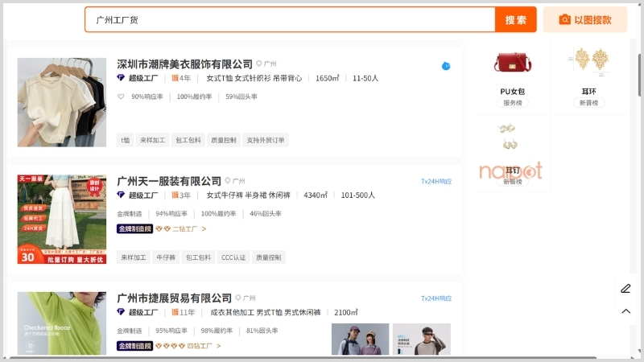
Task: Click the 超级工厂 diamond badge of 广州市捷展贸易
Action: coord(121,312)
